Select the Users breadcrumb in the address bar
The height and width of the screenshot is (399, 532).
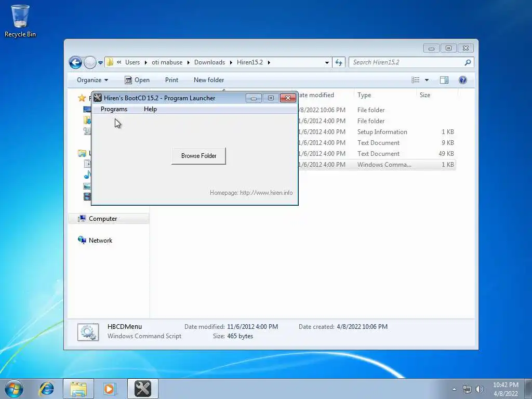click(x=132, y=62)
